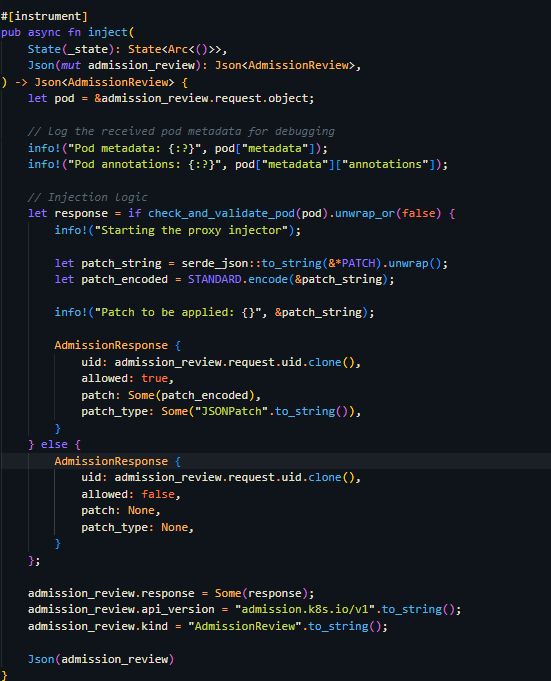Image resolution: width=551 pixels, height=681 pixels.
Task: Click the encode method call
Action: 268,279
